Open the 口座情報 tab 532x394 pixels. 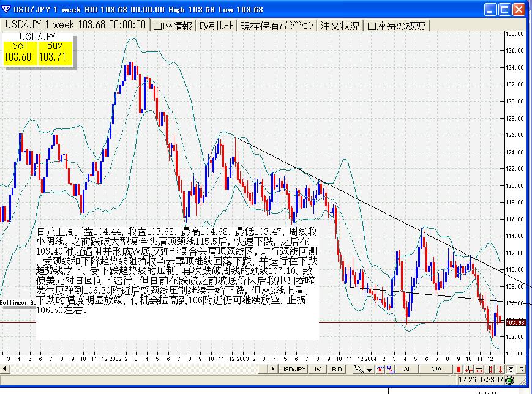(173, 26)
